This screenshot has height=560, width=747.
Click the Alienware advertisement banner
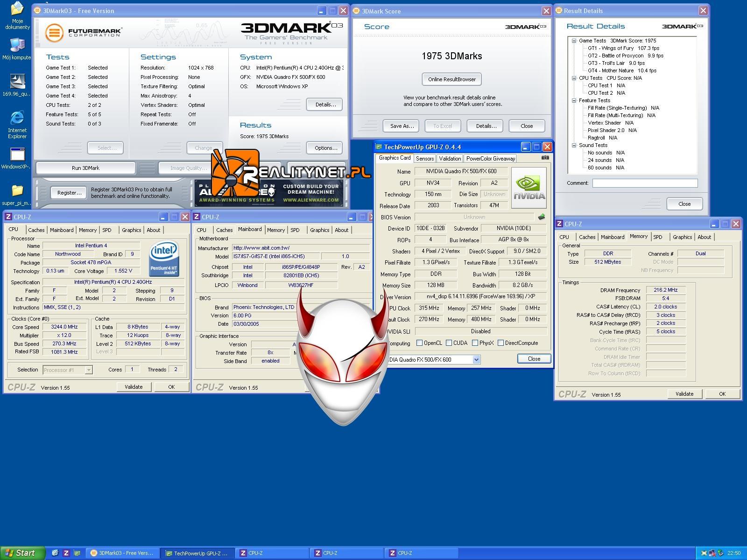(x=269, y=194)
